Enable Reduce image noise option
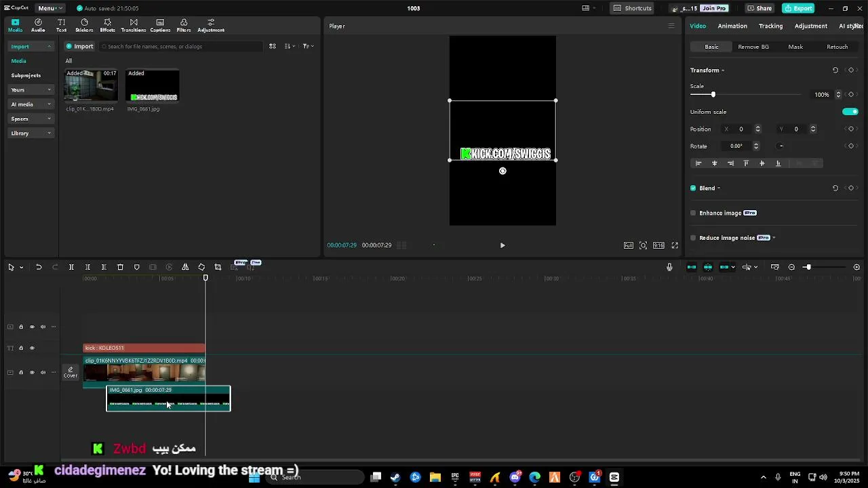Viewport: 868px width, 488px height. tap(693, 238)
